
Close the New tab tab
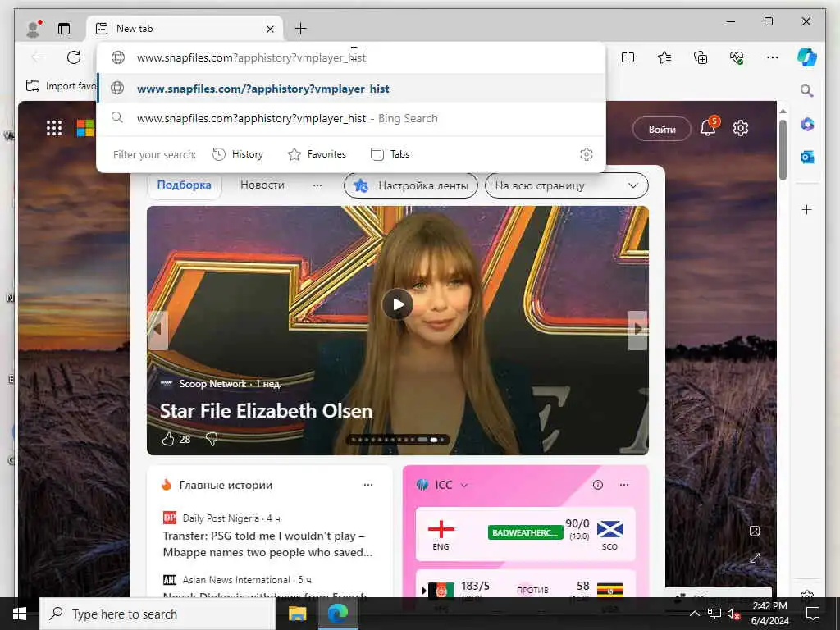pos(270,29)
